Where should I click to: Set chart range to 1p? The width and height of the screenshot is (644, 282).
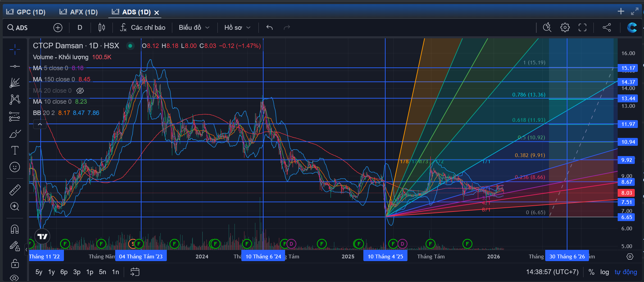pos(90,272)
